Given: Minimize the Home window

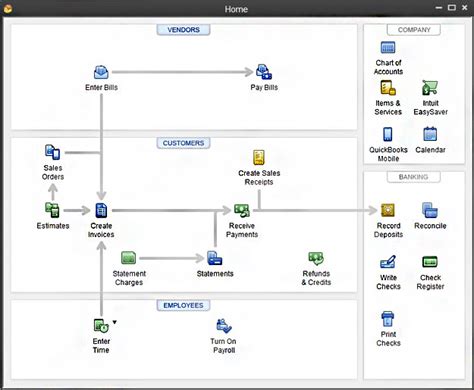Looking at the screenshot, I should coord(439,8).
